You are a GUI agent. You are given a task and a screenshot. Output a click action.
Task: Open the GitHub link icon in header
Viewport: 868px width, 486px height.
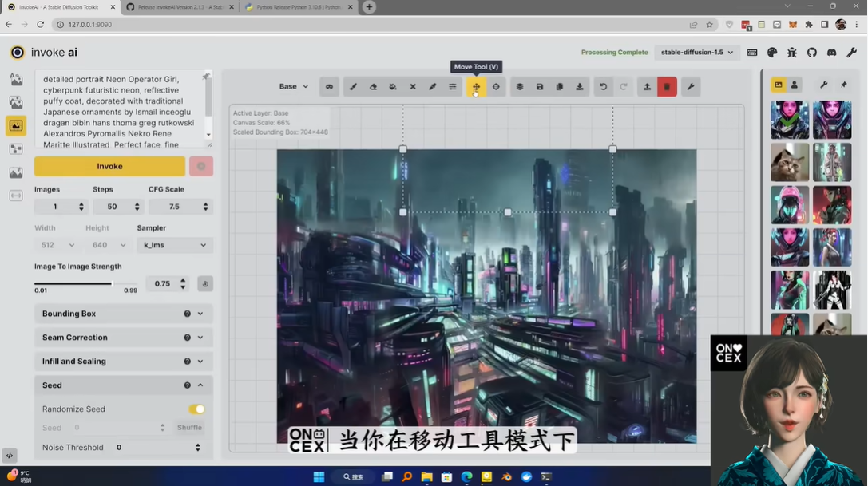811,53
